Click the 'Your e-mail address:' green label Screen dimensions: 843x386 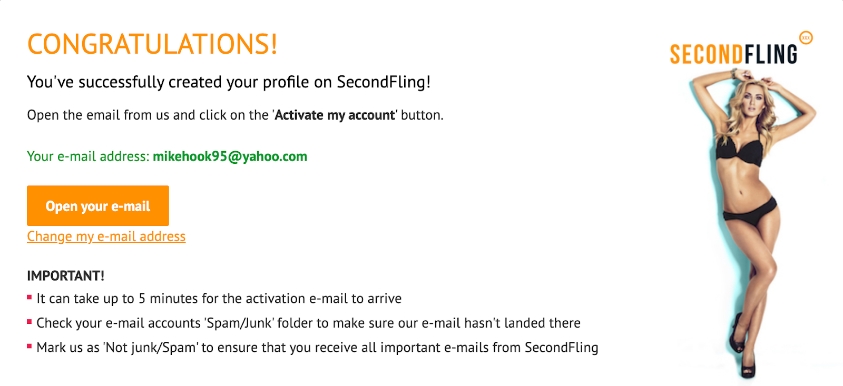(88, 157)
